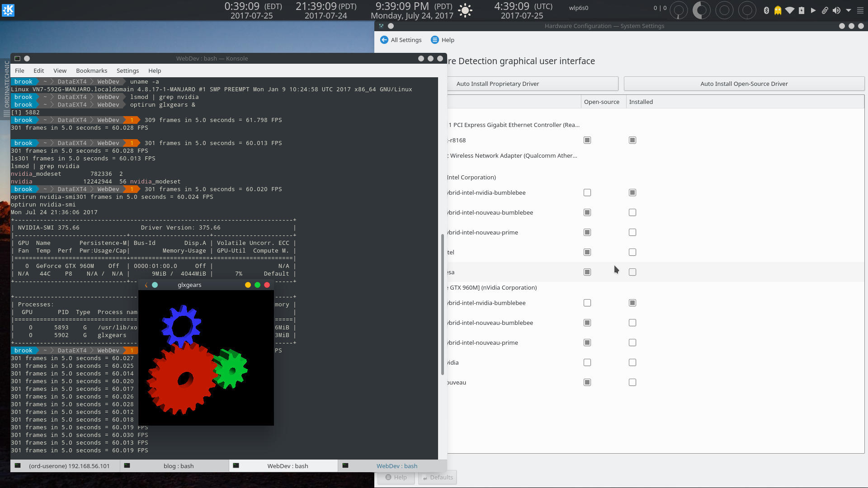The height and width of the screenshot is (488, 868).
Task: Click the media play tray icon
Action: point(813,10)
